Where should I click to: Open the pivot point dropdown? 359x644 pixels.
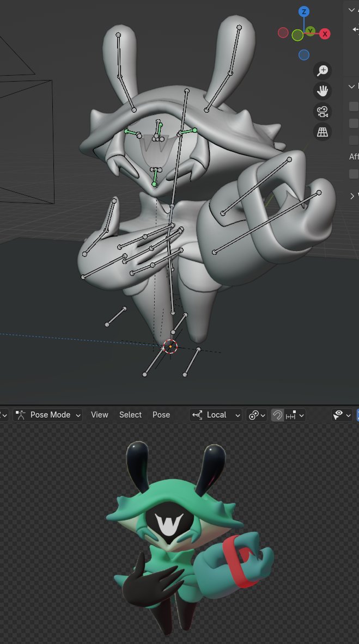256,415
